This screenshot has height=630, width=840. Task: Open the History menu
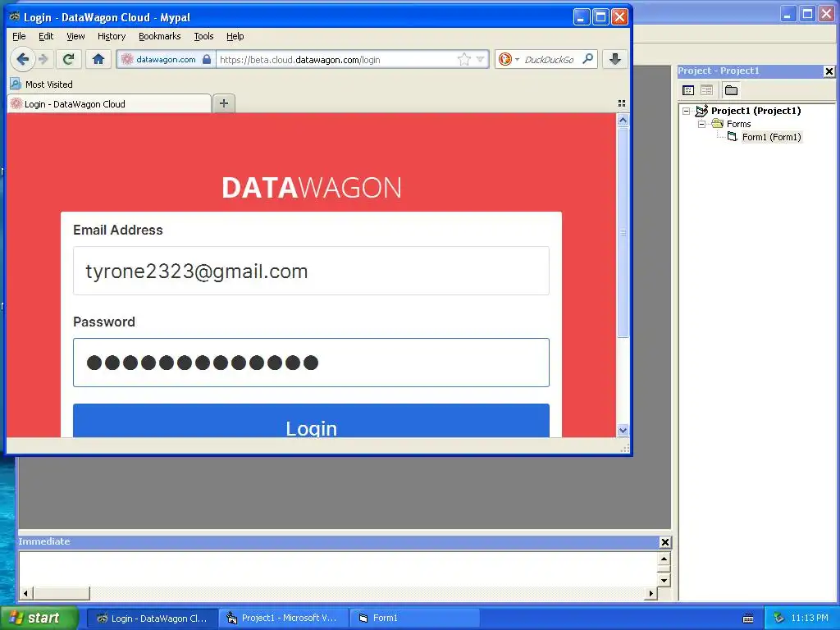(112, 36)
